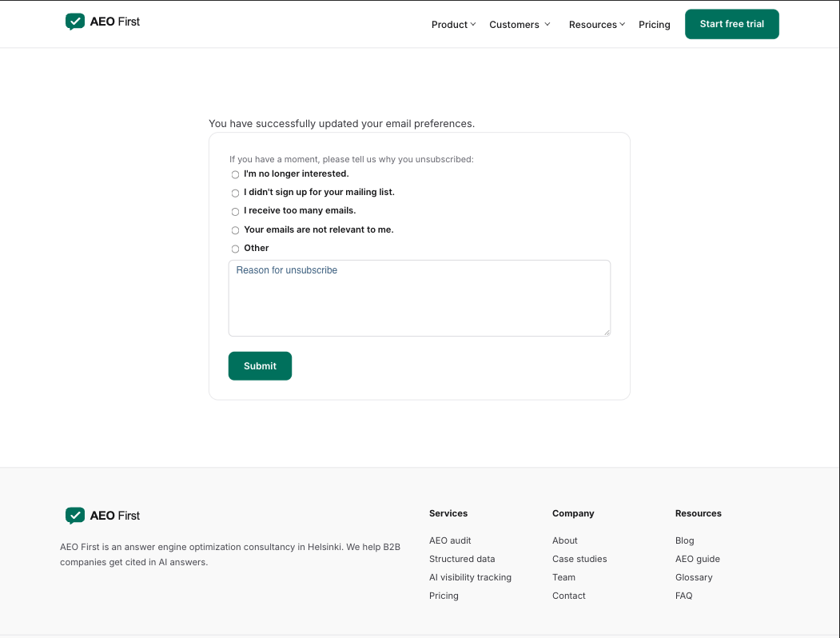Open the Contact page link

point(569,596)
